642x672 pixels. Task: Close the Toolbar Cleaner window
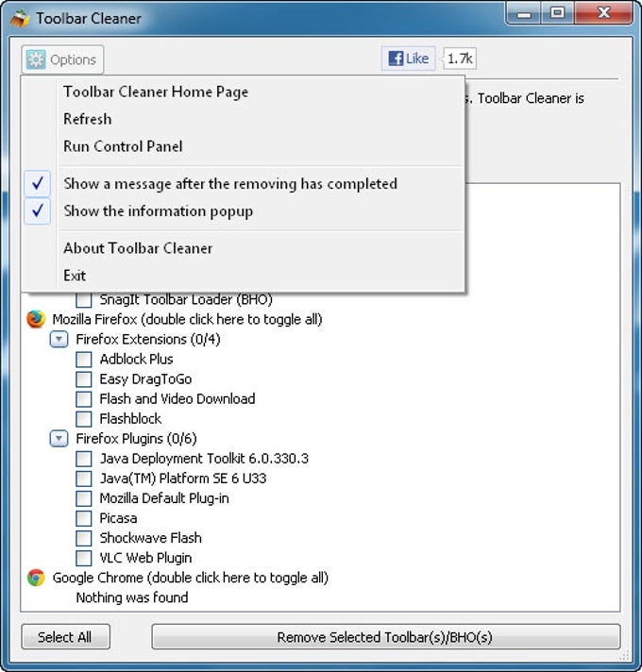(x=603, y=13)
